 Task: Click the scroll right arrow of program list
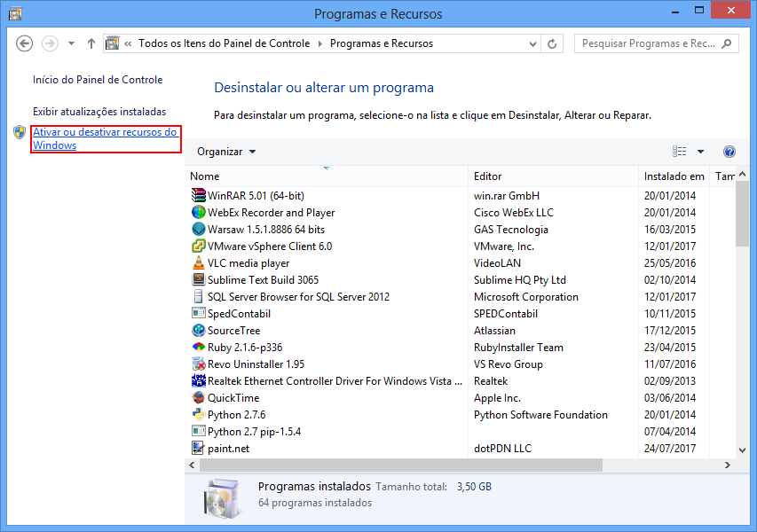click(x=728, y=465)
